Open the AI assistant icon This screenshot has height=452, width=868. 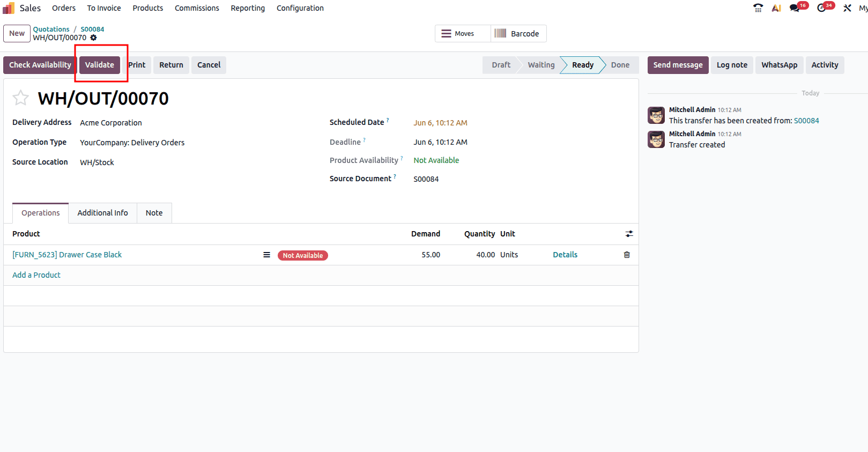point(776,8)
